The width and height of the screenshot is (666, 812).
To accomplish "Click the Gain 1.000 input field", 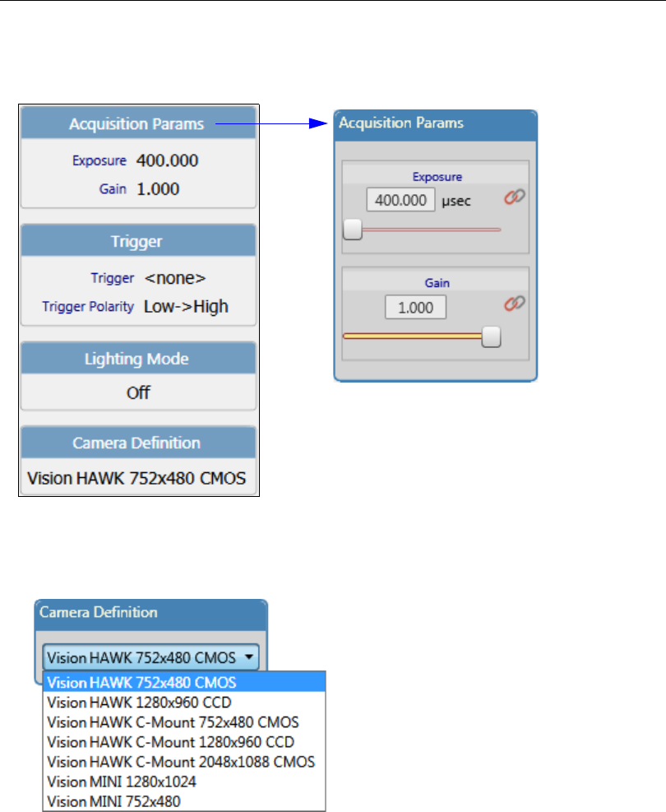I will coord(415,308).
